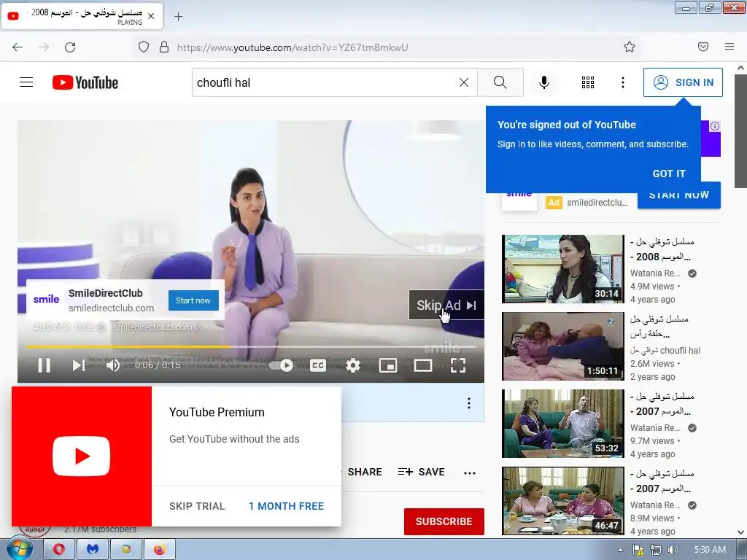
Task: Toggle closed captions
Action: click(x=318, y=366)
